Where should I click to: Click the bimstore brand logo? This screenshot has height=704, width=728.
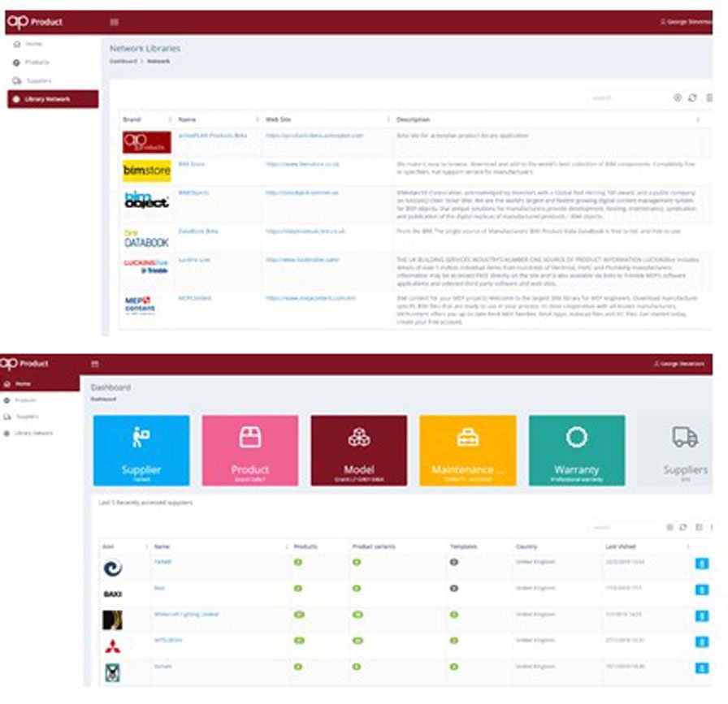[147, 171]
